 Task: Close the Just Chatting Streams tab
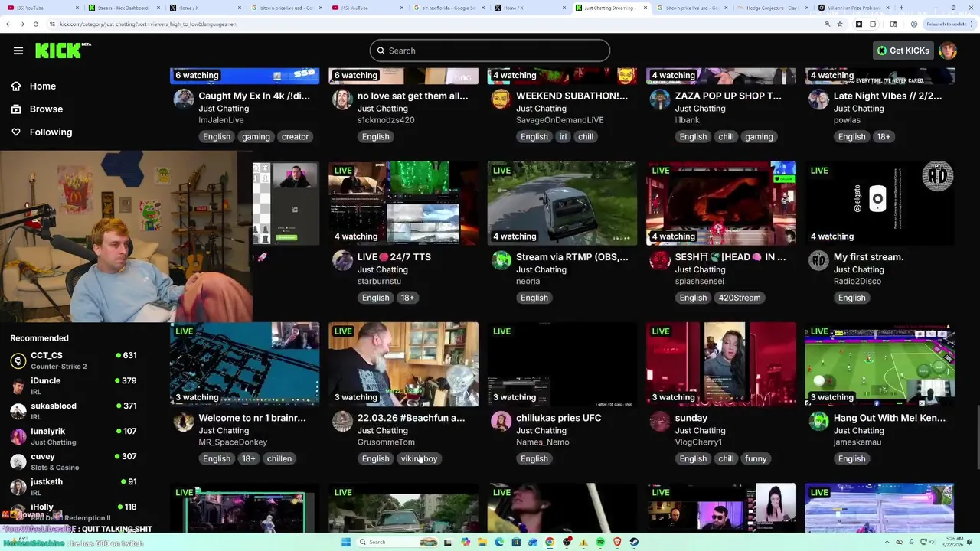645,8
